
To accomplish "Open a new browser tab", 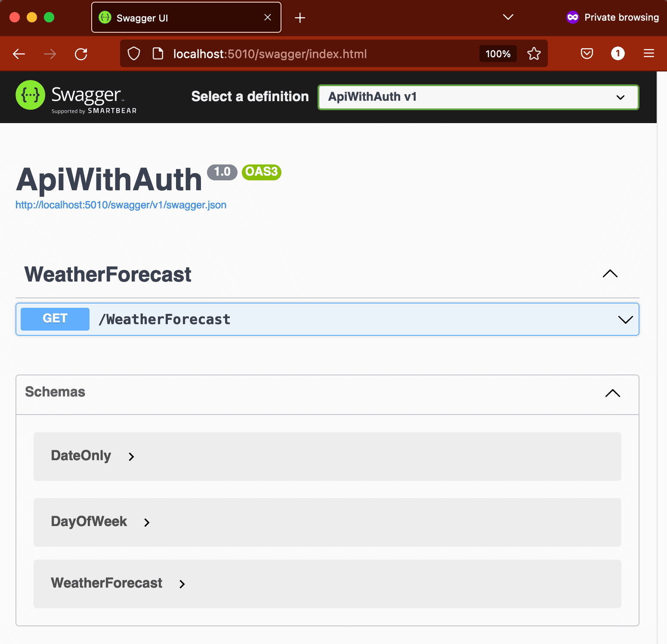I will pos(300,18).
